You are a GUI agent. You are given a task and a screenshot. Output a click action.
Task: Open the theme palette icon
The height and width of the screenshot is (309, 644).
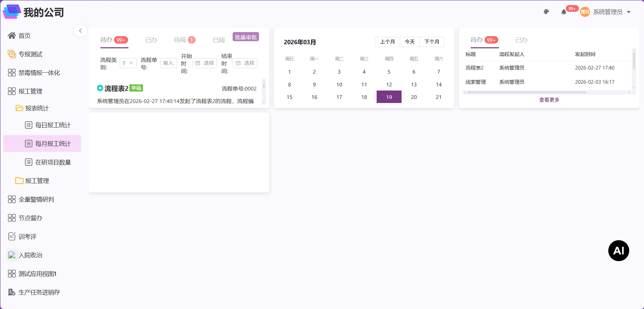[x=546, y=12]
